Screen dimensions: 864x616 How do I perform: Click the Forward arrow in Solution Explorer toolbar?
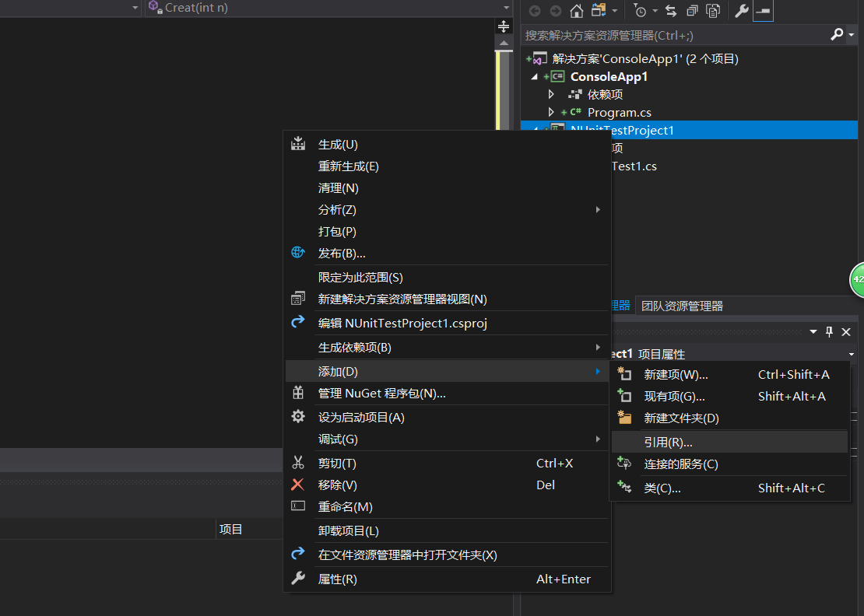pyautogui.click(x=556, y=10)
